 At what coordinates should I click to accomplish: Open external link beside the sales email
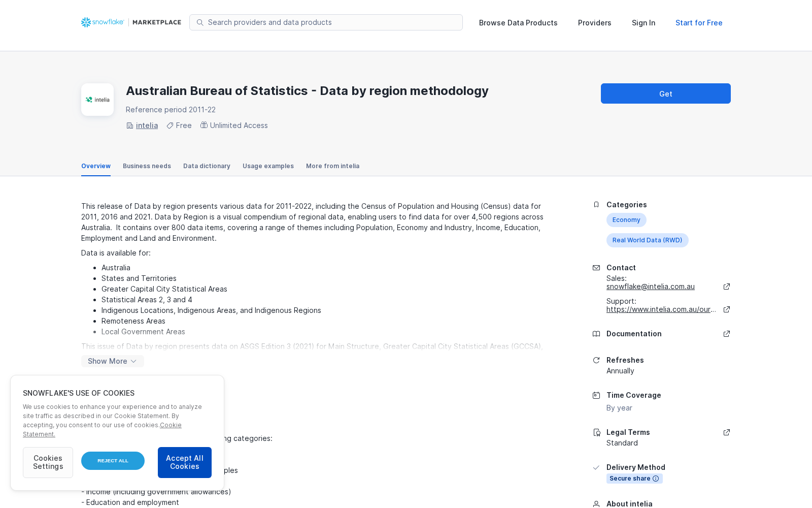point(727,287)
